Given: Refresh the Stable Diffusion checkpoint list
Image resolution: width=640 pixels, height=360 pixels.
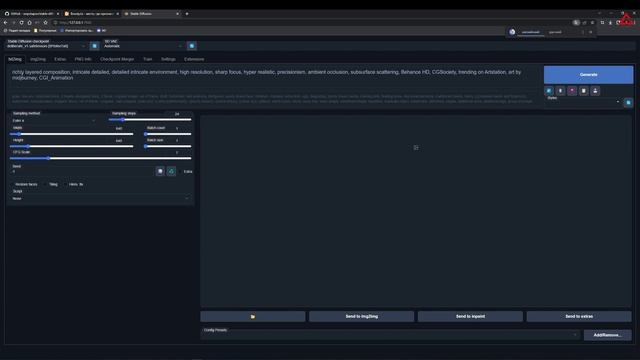Looking at the screenshot, I should click(x=94, y=46).
